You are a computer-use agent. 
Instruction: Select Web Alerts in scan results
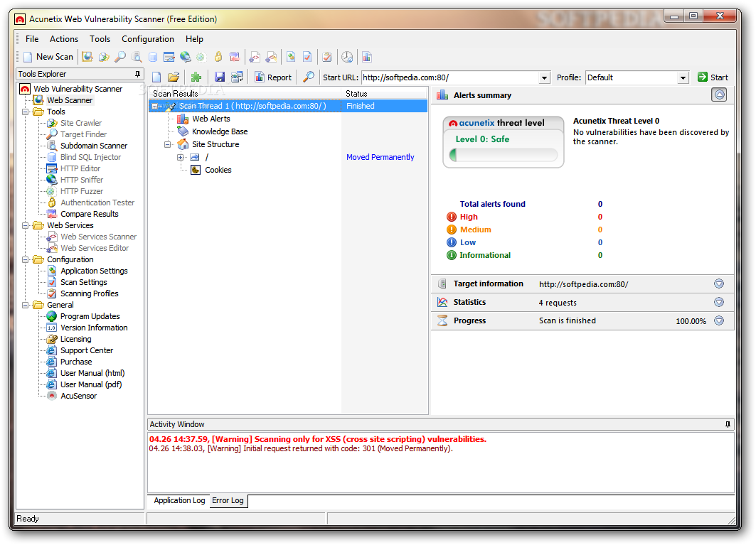(x=211, y=119)
